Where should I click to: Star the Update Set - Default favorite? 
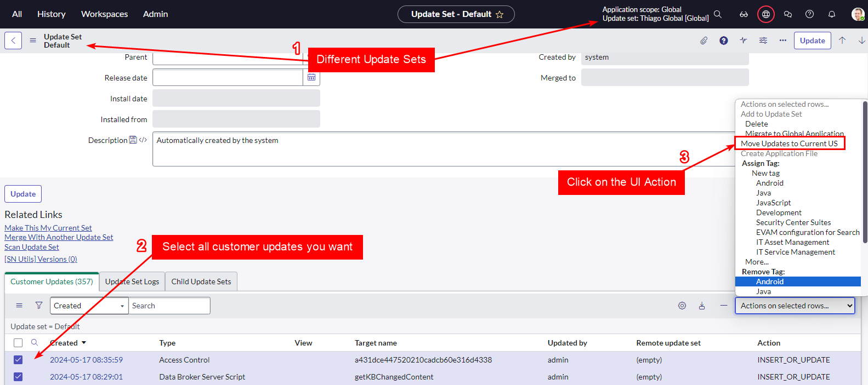pyautogui.click(x=500, y=15)
